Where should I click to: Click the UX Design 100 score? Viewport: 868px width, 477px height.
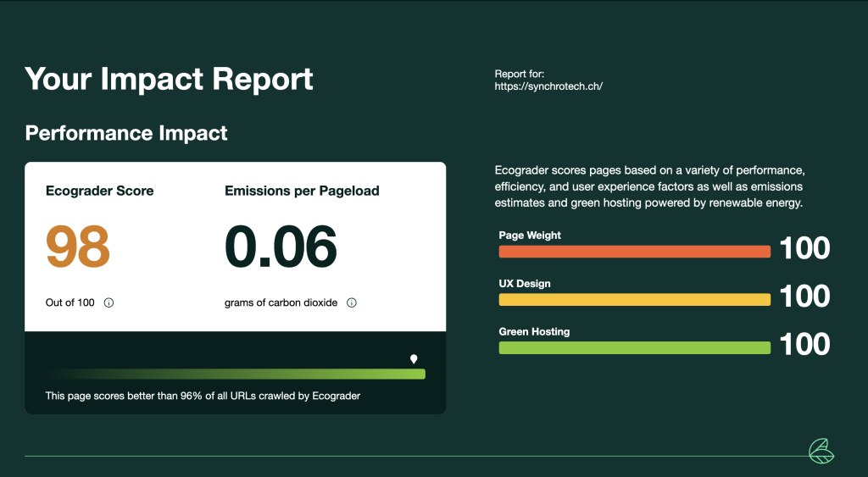tap(805, 296)
